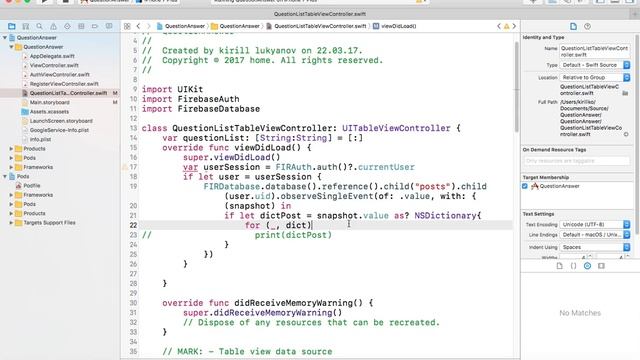
Task: Open the Line Endings dropdown
Action: point(595,235)
